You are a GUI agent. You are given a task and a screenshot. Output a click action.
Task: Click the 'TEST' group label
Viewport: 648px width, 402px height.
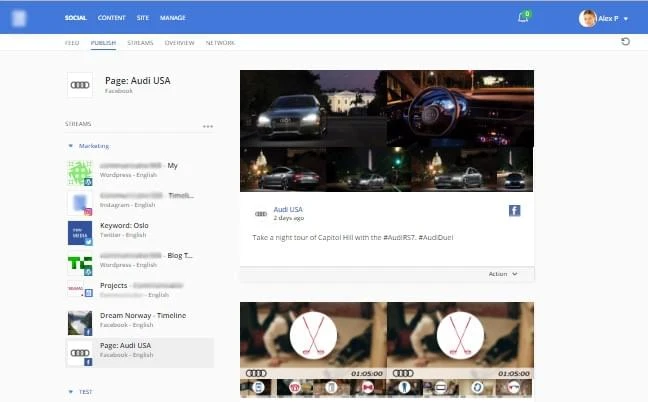point(86,392)
